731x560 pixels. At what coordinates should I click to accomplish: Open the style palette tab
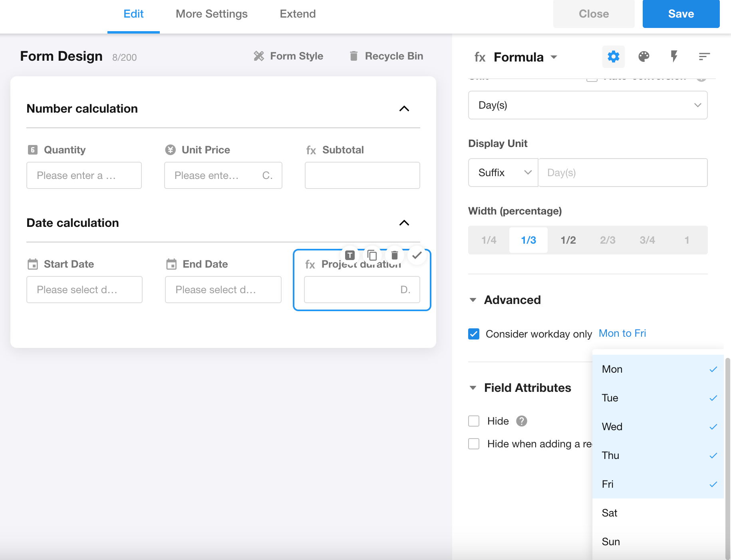[644, 57]
